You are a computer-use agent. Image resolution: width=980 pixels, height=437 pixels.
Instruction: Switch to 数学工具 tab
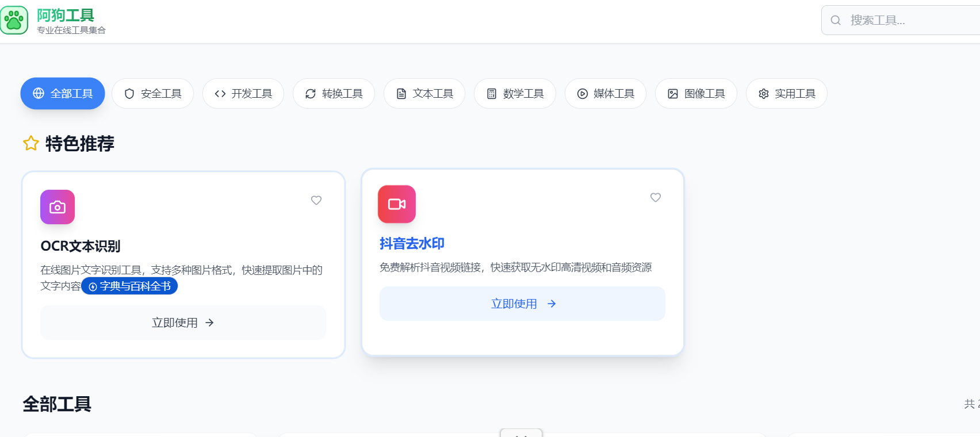(515, 94)
